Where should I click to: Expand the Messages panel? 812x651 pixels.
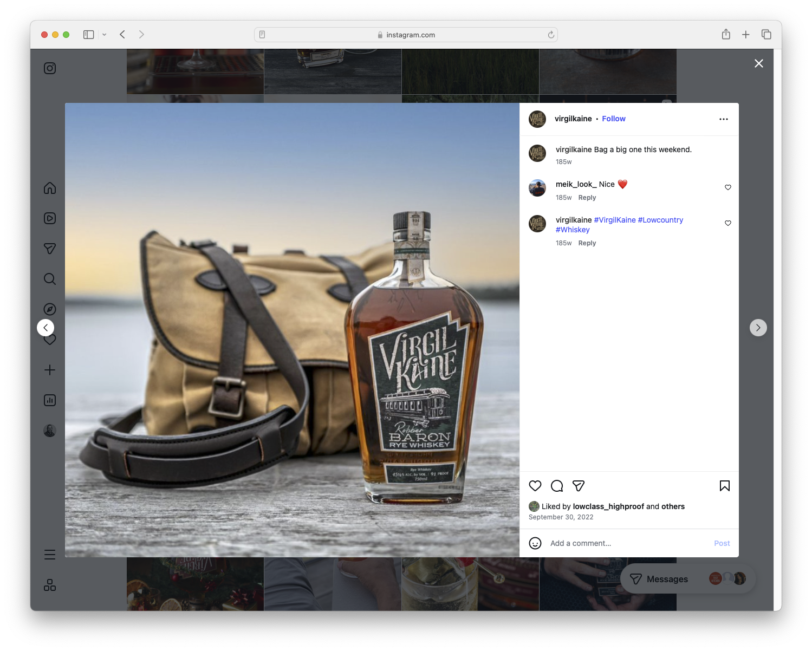pyautogui.click(x=667, y=578)
